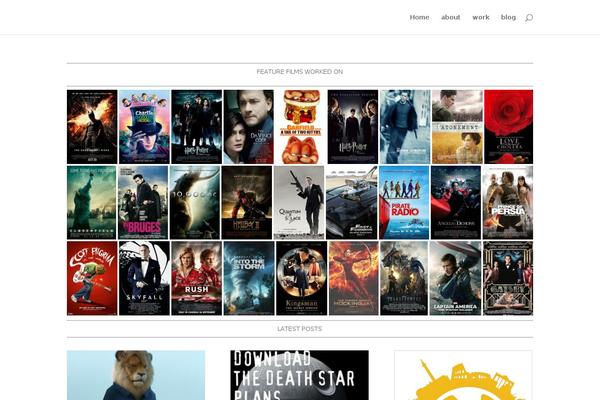Open the lion character blog post image
This screenshot has height=400, width=600.
pos(136,375)
